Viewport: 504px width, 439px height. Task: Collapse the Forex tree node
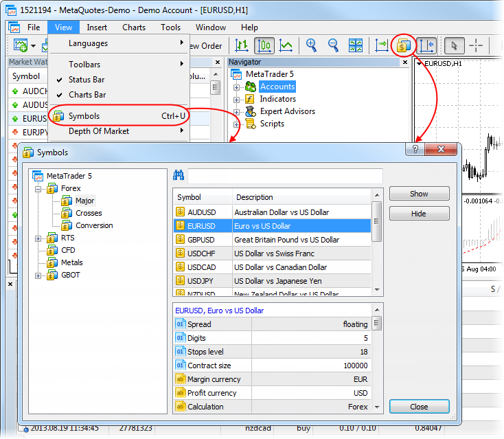point(39,188)
